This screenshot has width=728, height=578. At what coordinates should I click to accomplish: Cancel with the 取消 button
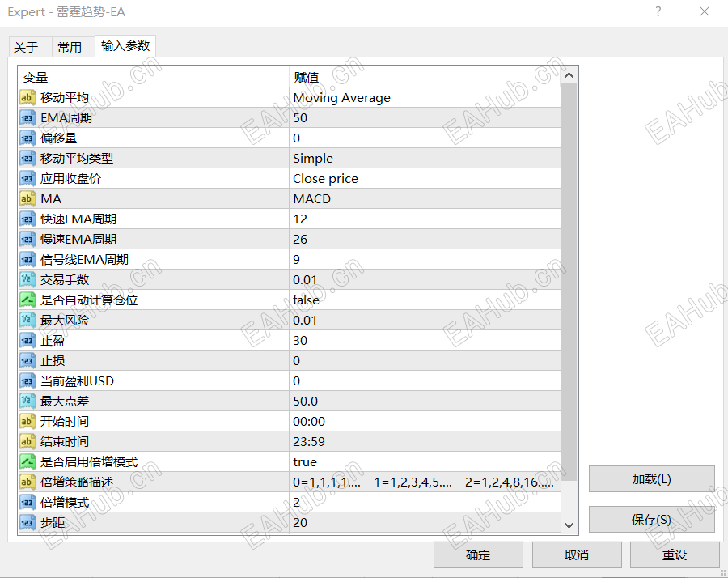tap(577, 555)
